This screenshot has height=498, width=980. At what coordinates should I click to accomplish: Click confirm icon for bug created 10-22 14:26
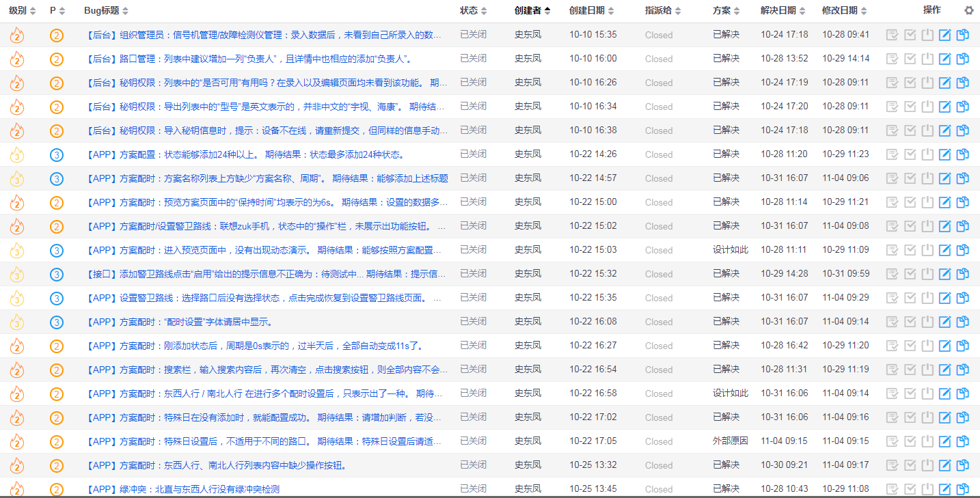892,154
